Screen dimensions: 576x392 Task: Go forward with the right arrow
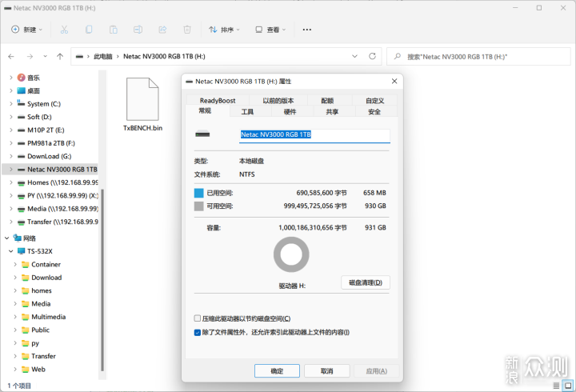click(30, 57)
